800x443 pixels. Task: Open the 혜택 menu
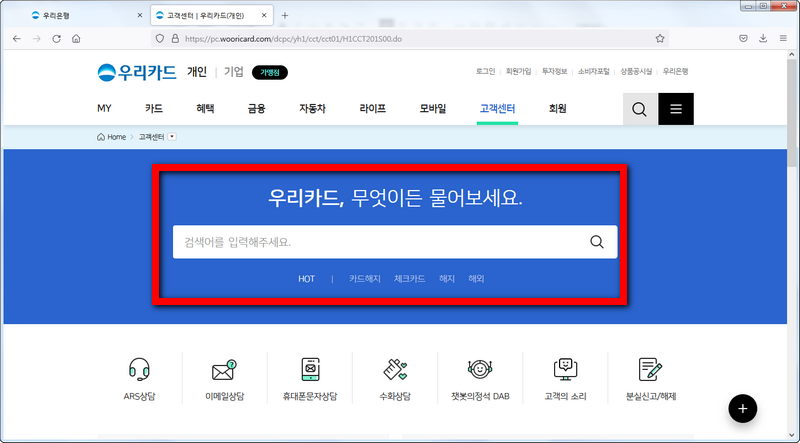click(x=205, y=108)
